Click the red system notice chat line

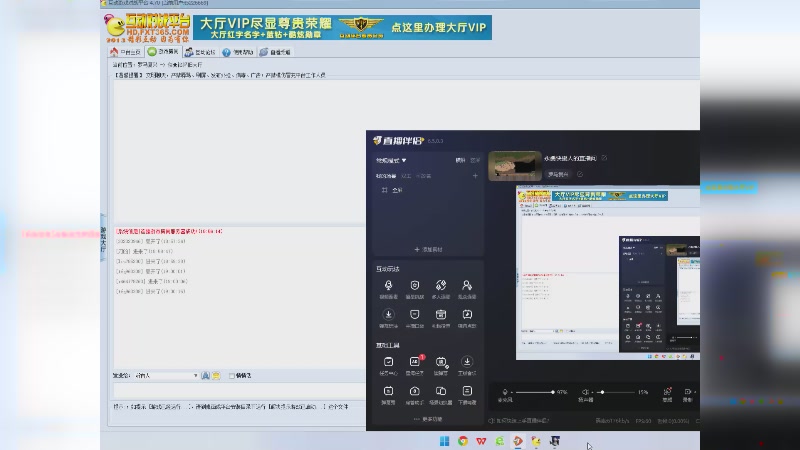pyautogui.click(x=169, y=231)
